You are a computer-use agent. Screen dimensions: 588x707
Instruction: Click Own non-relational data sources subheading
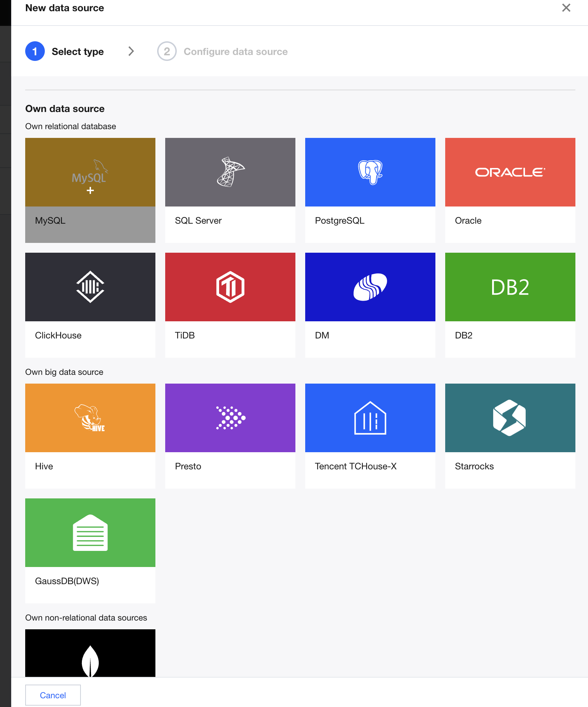[86, 618]
